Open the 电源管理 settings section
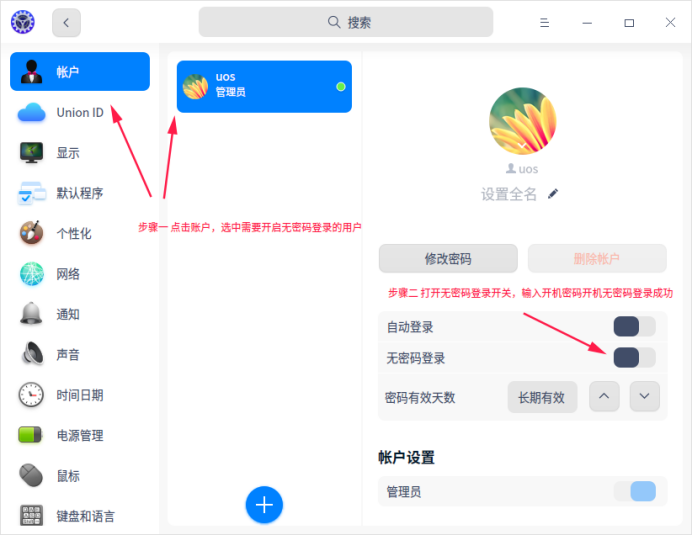This screenshot has height=535, width=692. tap(80, 435)
